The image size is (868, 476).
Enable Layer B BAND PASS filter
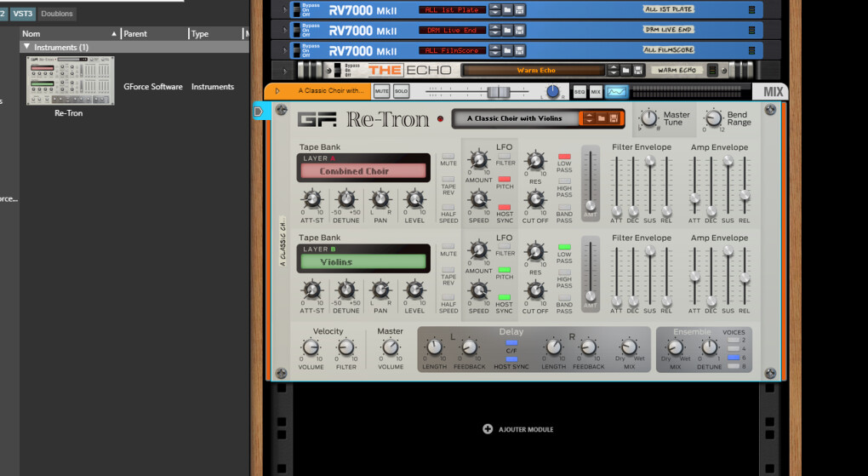tap(564, 298)
